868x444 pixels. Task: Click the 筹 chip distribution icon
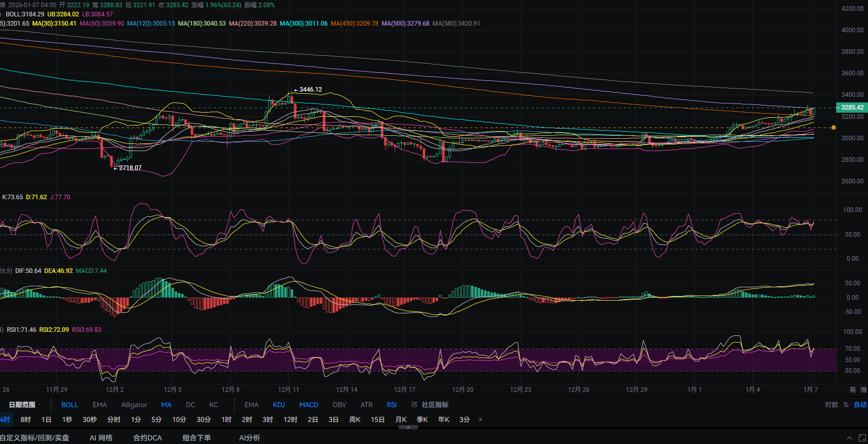853,390
